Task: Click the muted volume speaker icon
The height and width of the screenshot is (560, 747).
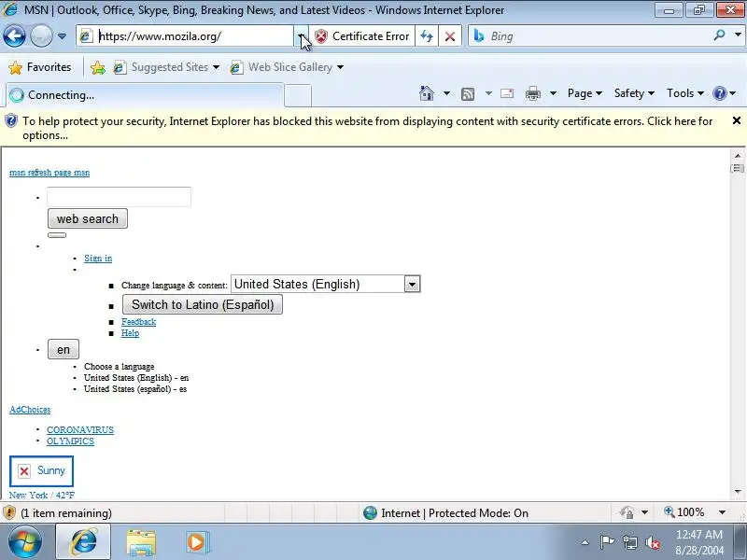Action: (x=653, y=542)
